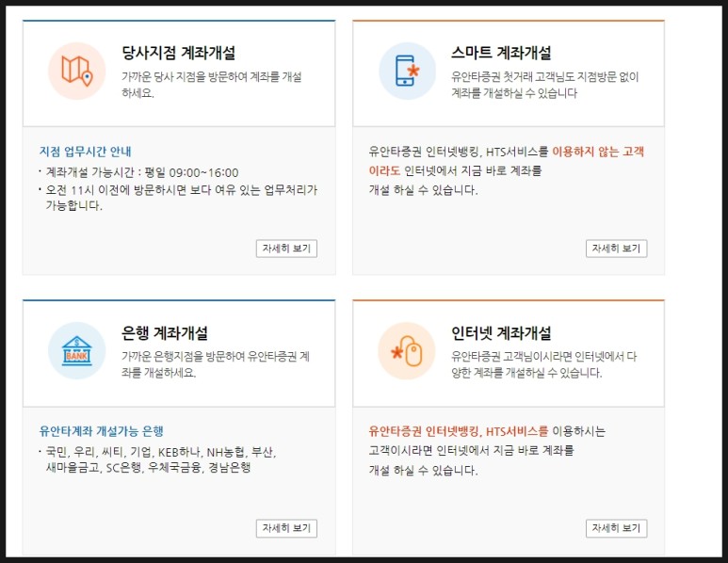Select the 당사지점 계좌개설 heading
Screen dimensions: 728x563
coord(178,53)
